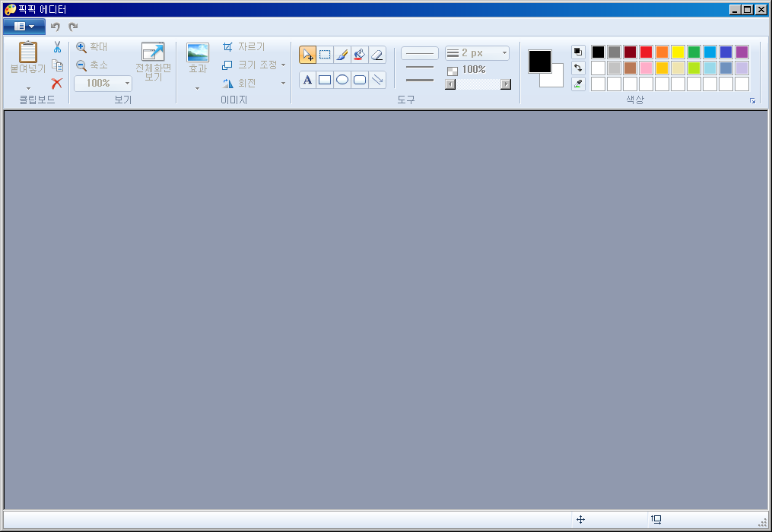The height and width of the screenshot is (532, 772).
Task: Zoom in with 확대 magnifier
Action: click(92, 47)
